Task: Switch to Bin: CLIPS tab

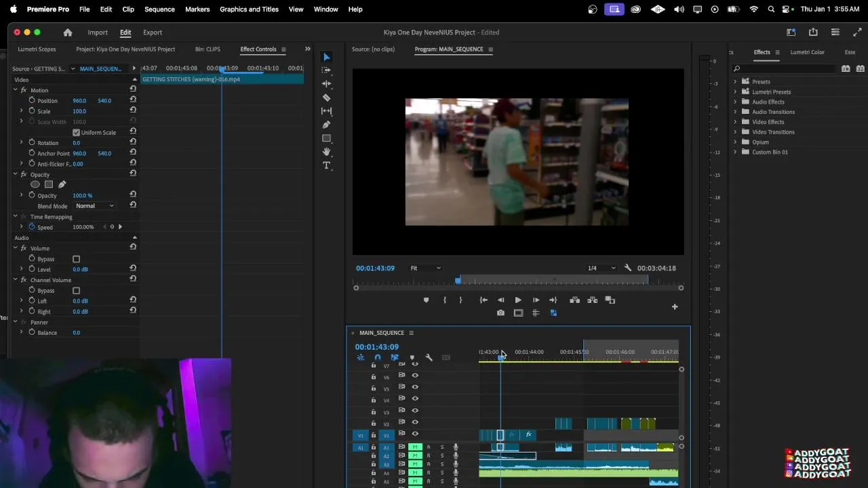Action: [x=208, y=49]
